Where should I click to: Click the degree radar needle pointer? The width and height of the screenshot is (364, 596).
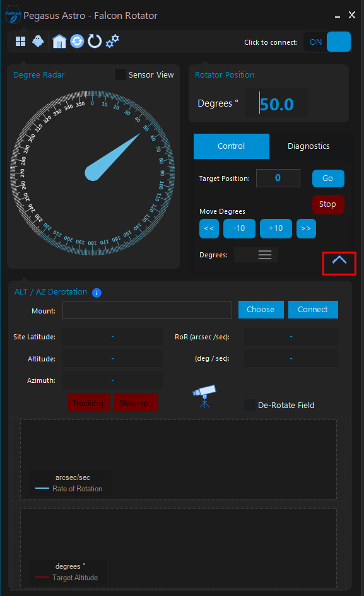112,158
